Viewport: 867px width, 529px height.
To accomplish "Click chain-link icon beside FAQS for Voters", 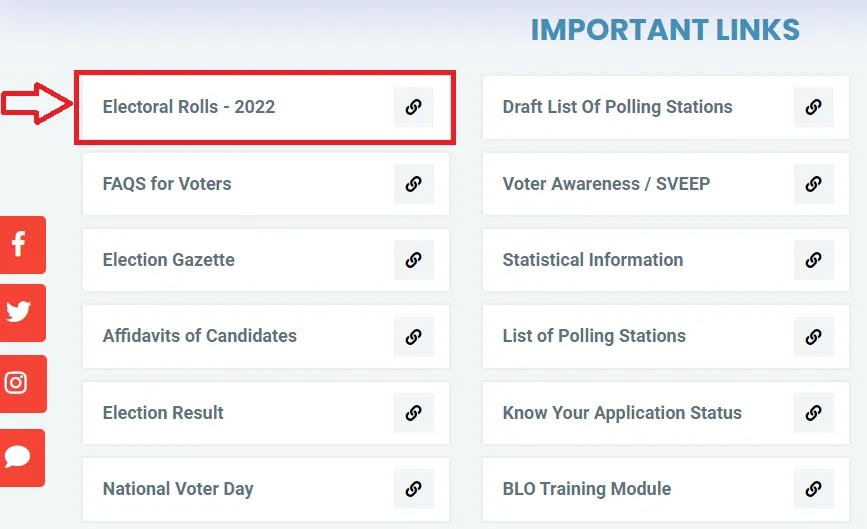I will (414, 184).
